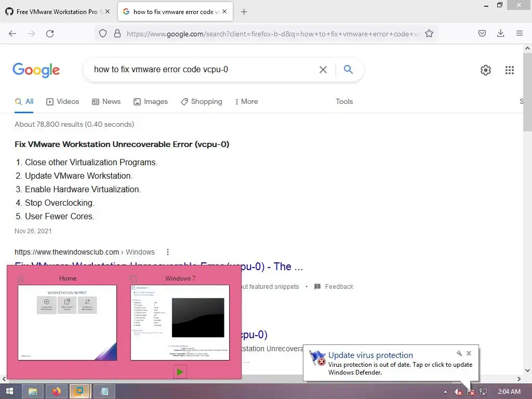
Task: Click the Firefox address bar URL
Action: [273, 34]
